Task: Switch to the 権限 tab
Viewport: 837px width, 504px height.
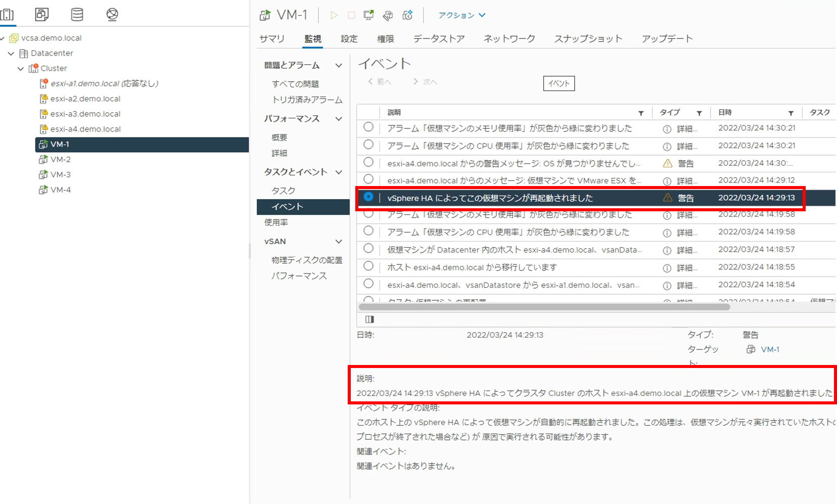Action: (x=386, y=39)
